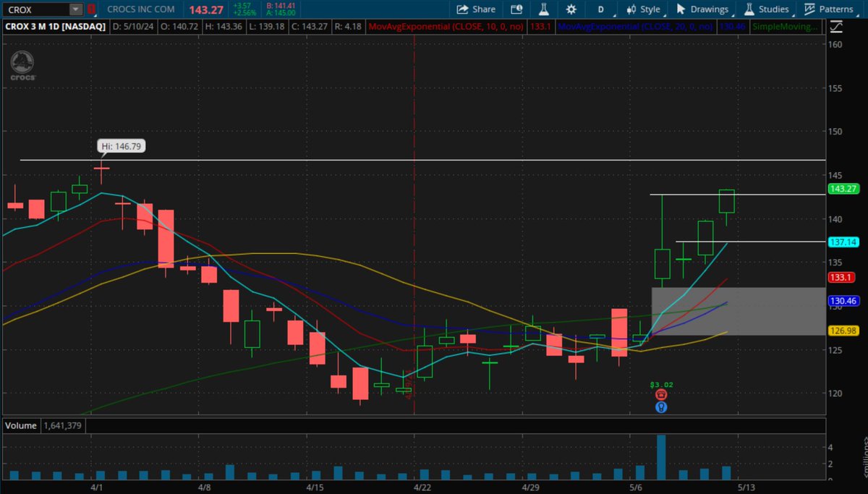Click the 137.14 cyan price axis tag
Screen dimensions: 868x494
[843, 242]
